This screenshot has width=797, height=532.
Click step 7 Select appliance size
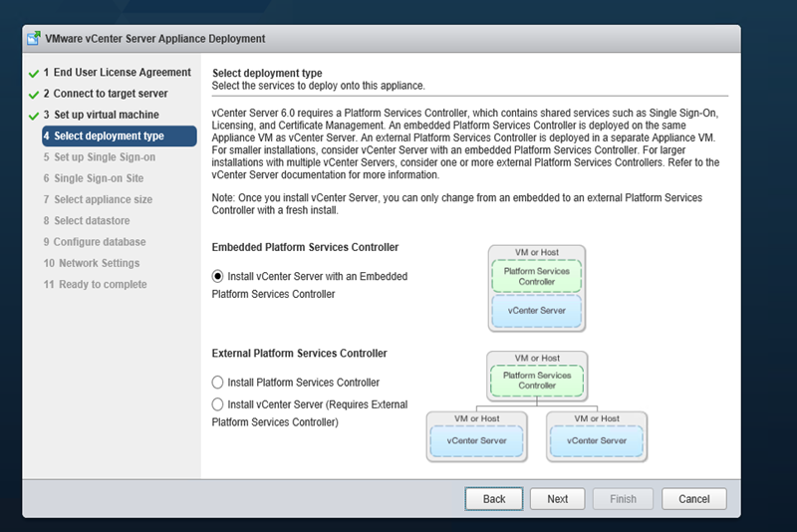coord(98,199)
